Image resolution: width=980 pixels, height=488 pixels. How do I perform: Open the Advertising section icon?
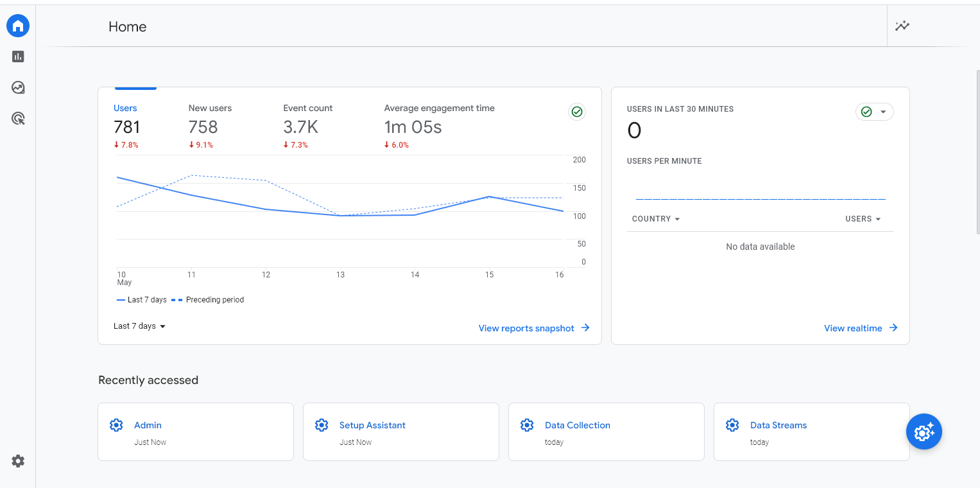click(x=17, y=118)
